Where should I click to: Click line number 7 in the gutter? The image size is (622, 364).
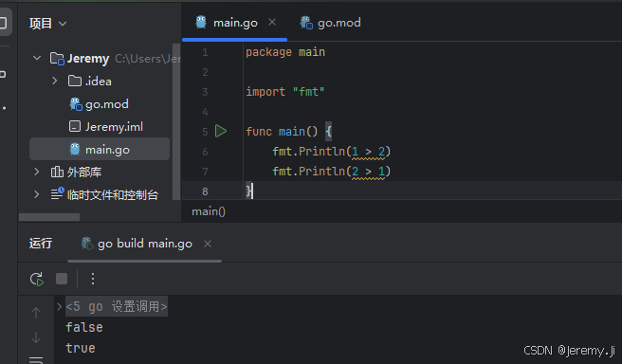pos(205,172)
